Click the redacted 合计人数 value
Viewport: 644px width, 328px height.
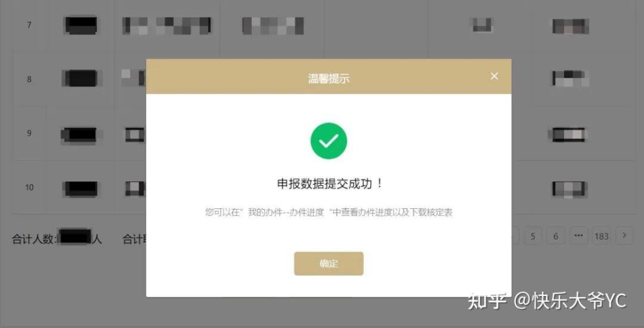point(75,237)
